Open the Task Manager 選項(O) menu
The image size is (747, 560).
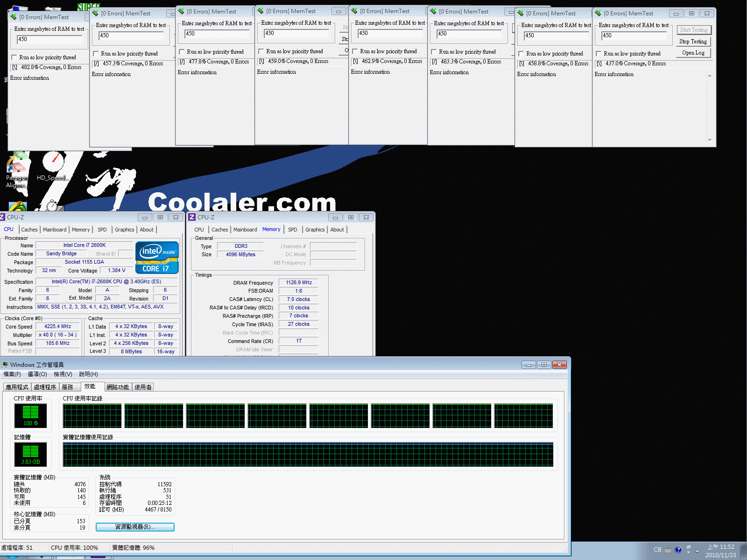37,374
